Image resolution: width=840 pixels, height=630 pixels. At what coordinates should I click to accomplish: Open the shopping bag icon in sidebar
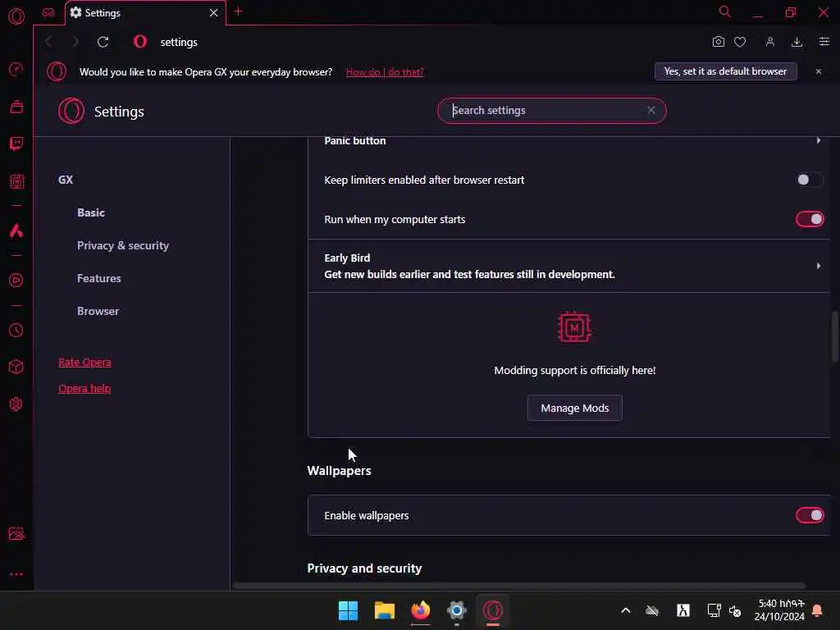pos(16,107)
